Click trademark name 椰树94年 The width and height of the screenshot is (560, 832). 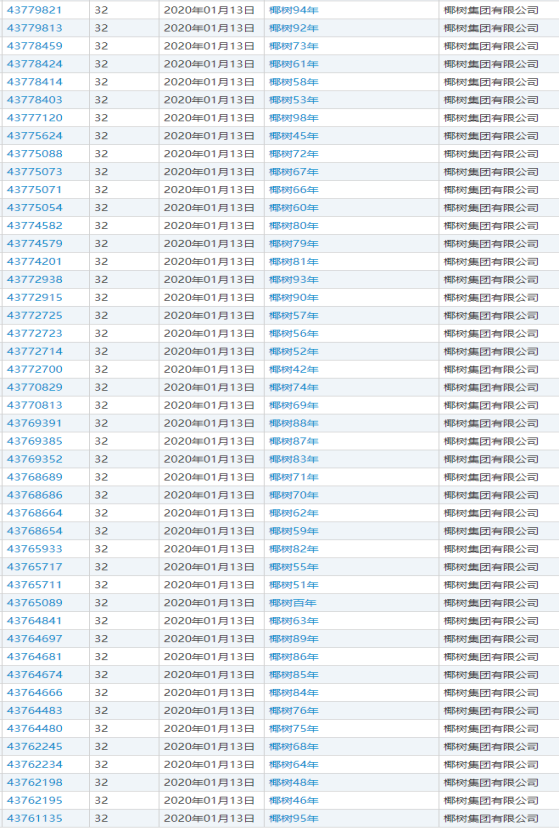[294, 10]
